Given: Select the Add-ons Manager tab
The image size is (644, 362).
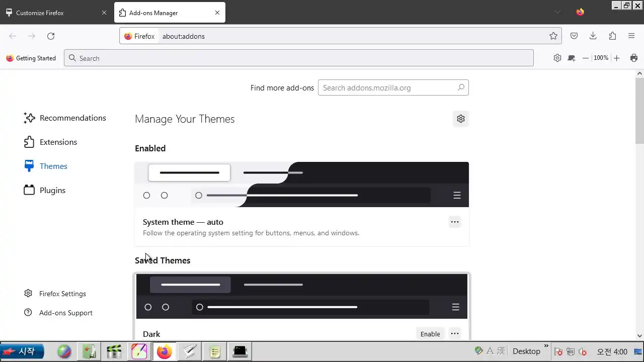Looking at the screenshot, I should pyautogui.click(x=170, y=13).
